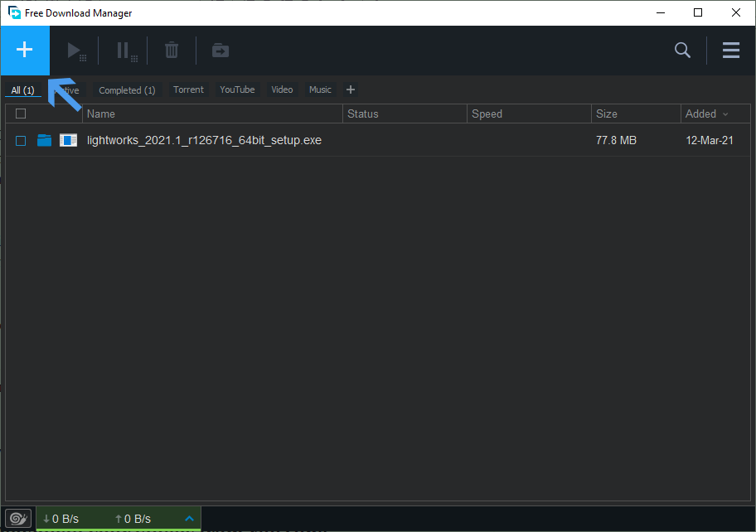This screenshot has height=532, width=756.
Task: Close the Free Download Manager window
Action: point(736,12)
